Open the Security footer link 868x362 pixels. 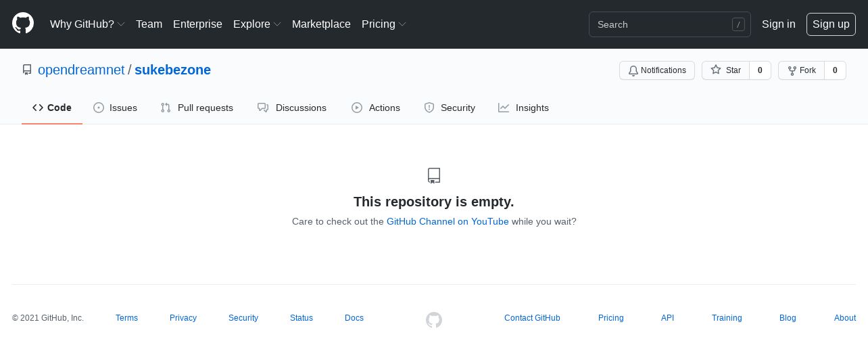pos(243,318)
